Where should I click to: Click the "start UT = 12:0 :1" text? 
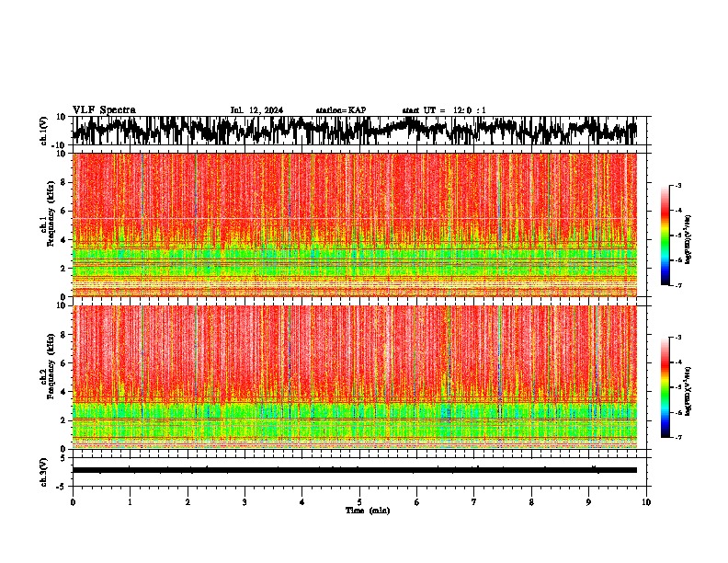click(x=444, y=110)
